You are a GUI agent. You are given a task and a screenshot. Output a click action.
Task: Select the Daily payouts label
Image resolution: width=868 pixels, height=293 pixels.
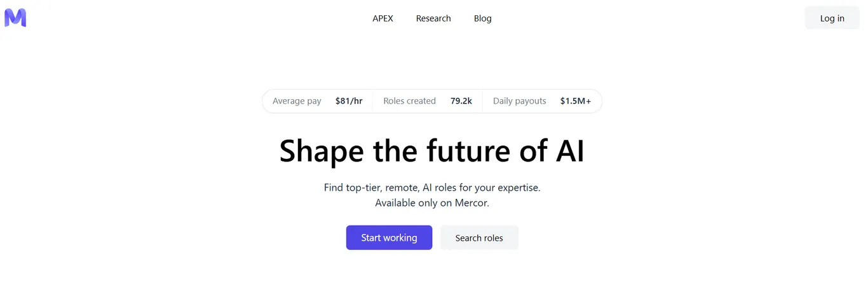coord(519,101)
